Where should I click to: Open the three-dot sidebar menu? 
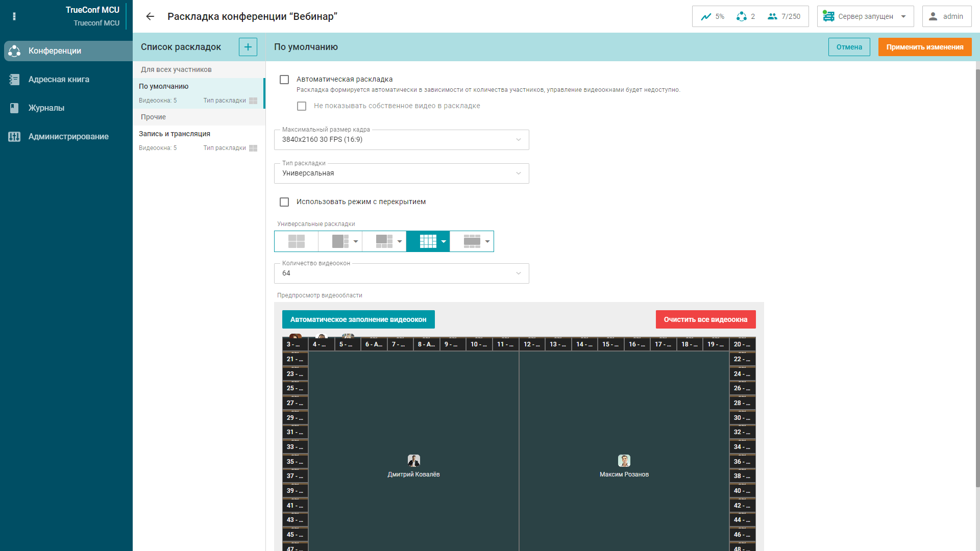pyautogui.click(x=14, y=16)
